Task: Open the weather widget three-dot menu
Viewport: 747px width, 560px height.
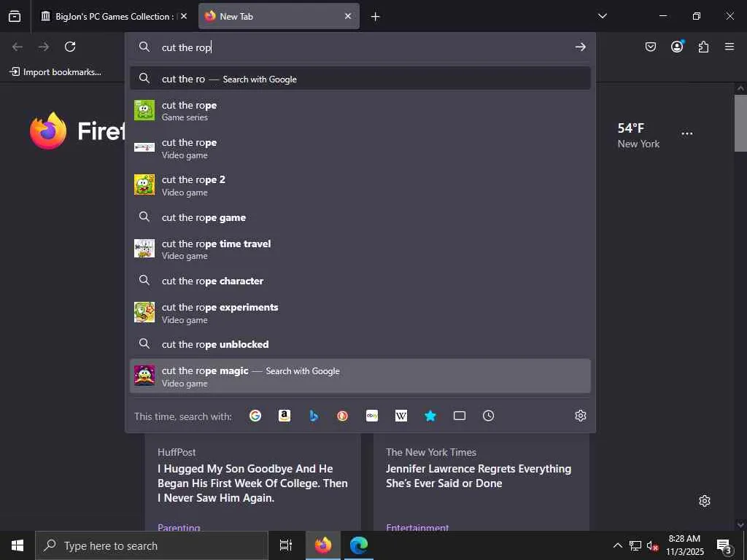Action: pos(687,134)
